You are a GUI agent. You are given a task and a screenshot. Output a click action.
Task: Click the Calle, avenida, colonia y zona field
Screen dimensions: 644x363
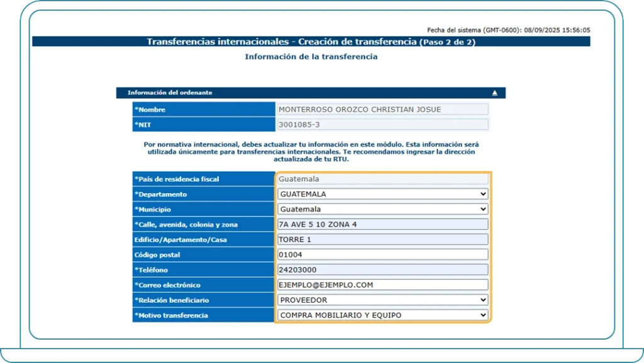pos(382,225)
